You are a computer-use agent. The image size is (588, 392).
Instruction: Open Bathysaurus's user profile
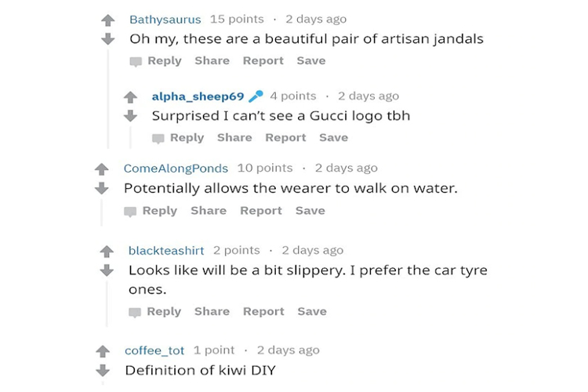point(165,19)
